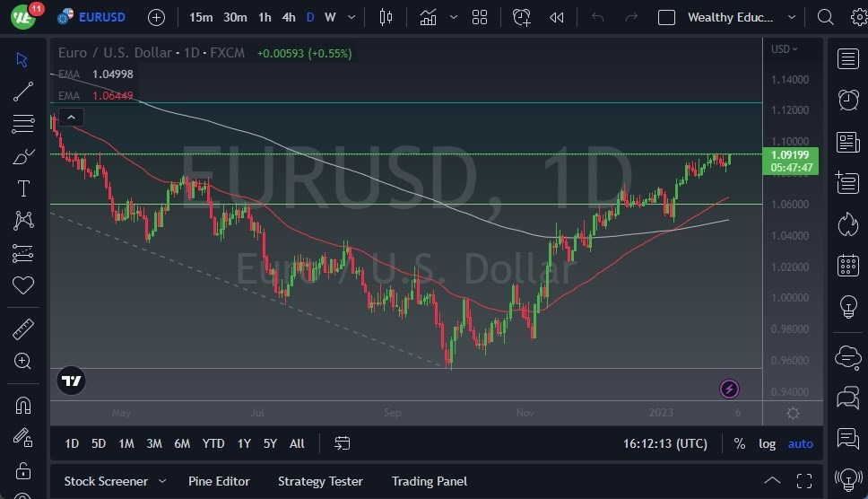
Task: Set the date range to YTD
Action: (x=213, y=443)
